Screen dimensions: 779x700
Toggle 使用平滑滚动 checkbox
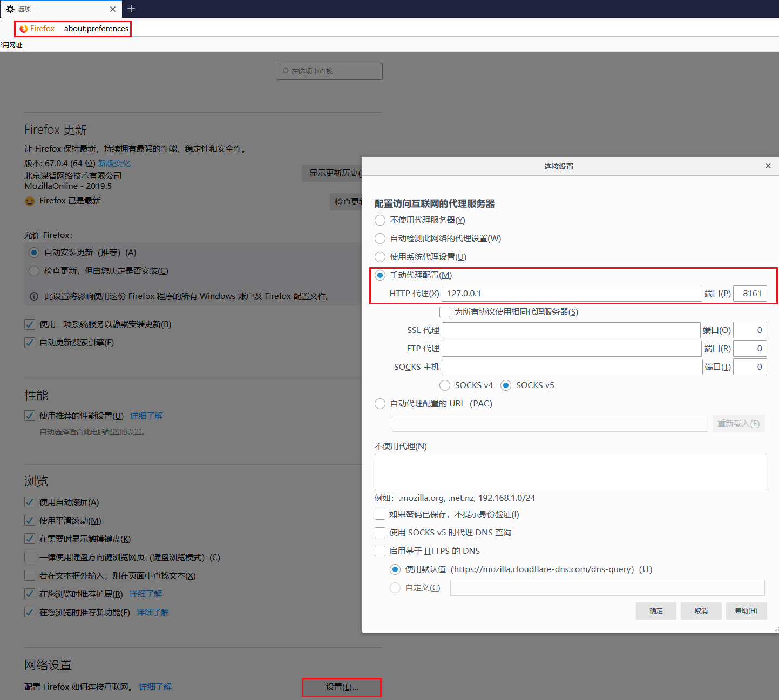30,520
